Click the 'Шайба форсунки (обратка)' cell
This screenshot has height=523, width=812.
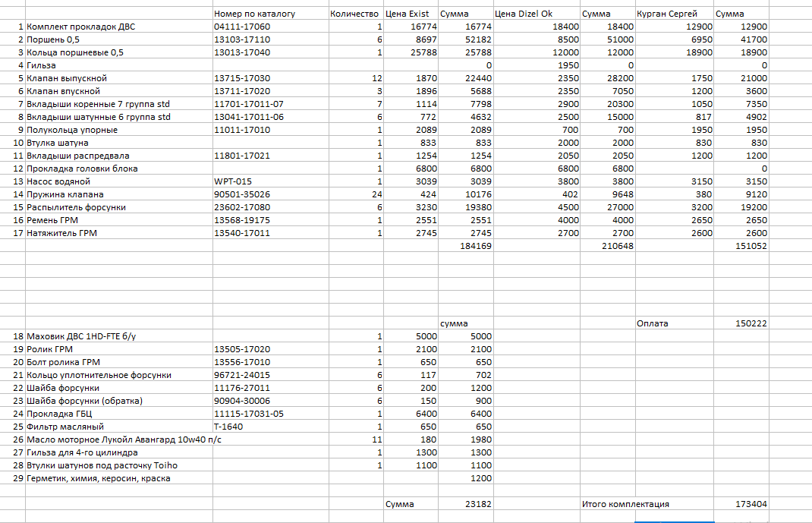tap(119, 401)
